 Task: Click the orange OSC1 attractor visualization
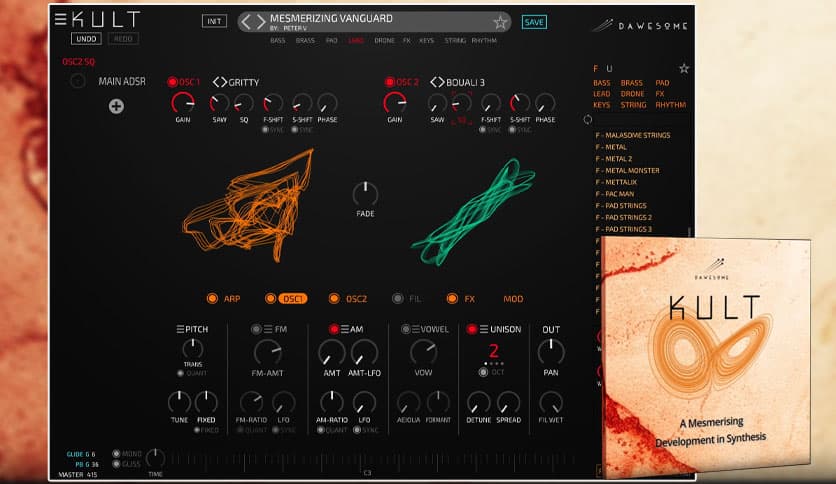(248, 208)
